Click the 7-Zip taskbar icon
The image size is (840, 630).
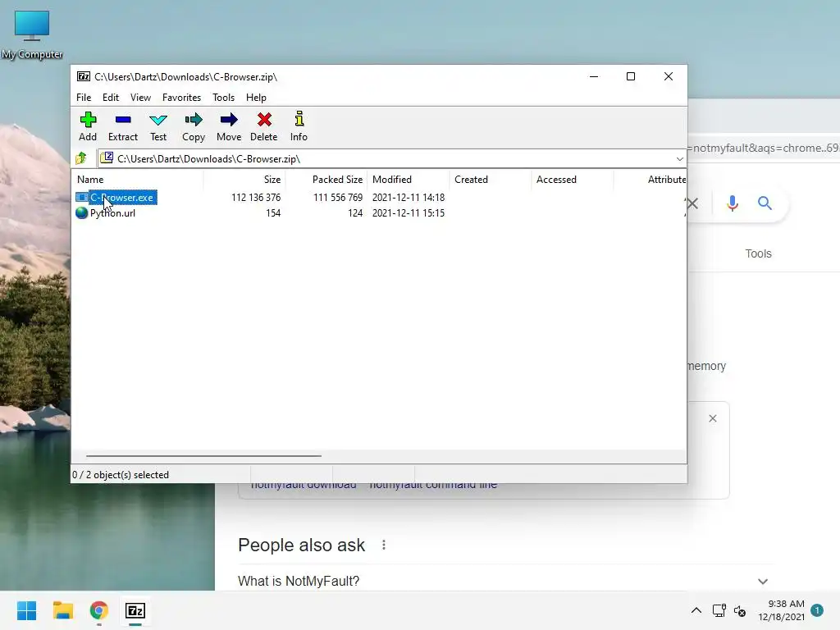[x=135, y=610]
